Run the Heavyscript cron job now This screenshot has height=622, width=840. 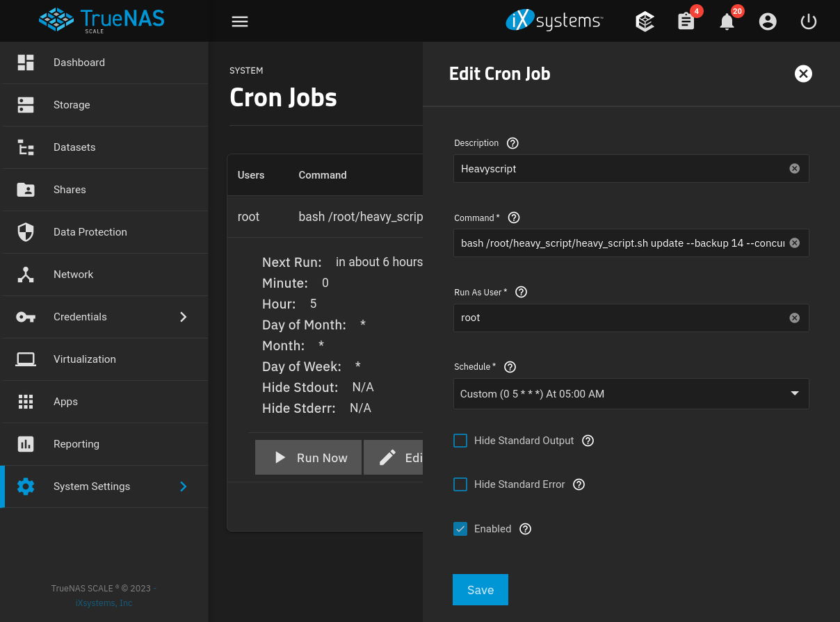click(x=308, y=457)
